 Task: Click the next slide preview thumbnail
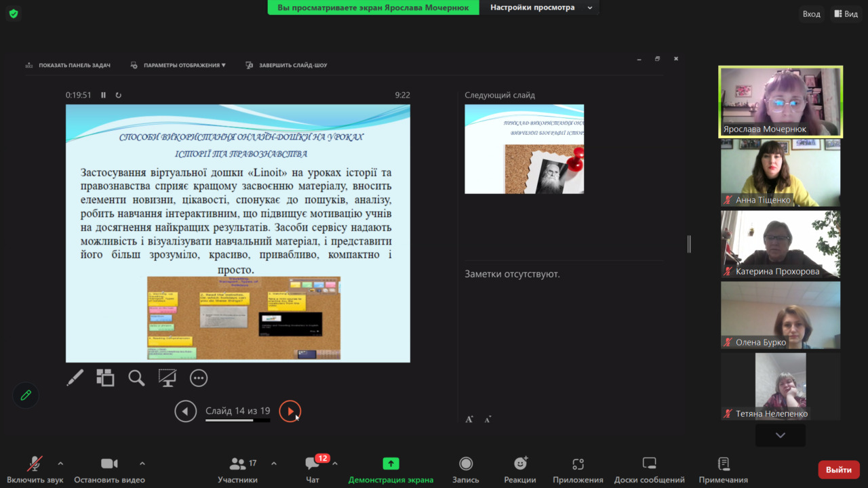coord(524,149)
